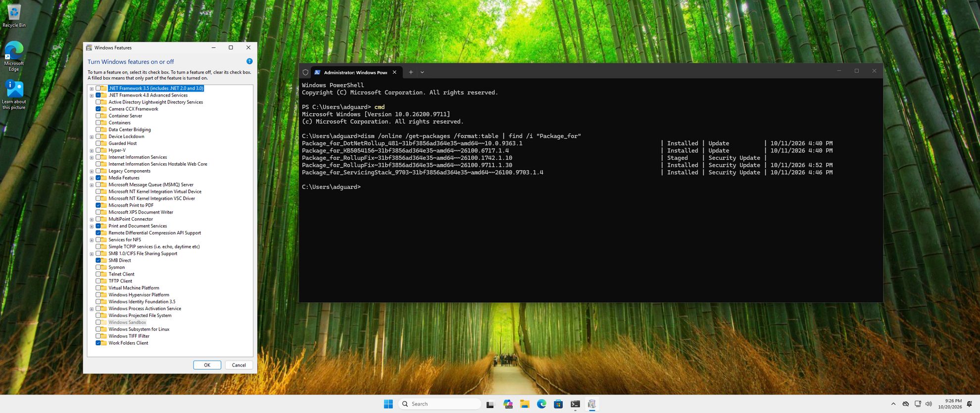
Task: Uncheck the Camera CCX Framework checkbox
Action: pos(98,109)
